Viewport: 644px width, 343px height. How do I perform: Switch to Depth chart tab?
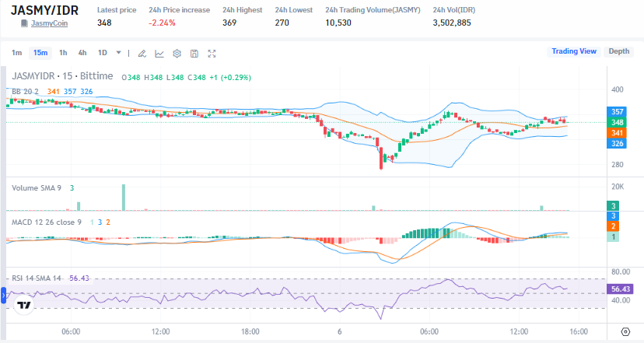coord(618,51)
